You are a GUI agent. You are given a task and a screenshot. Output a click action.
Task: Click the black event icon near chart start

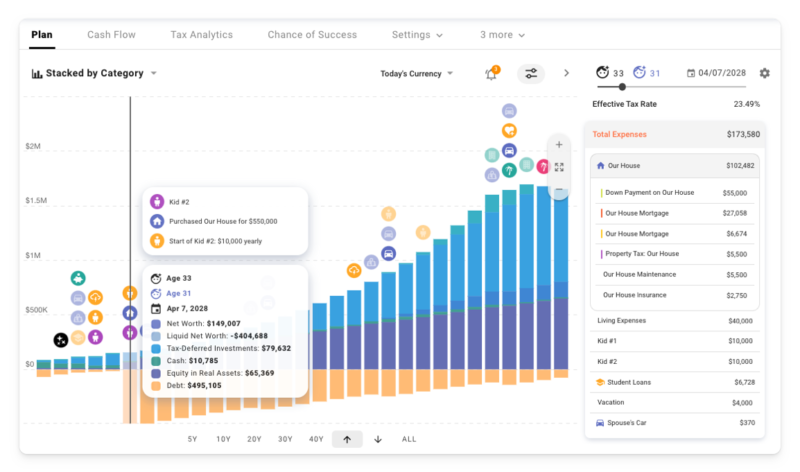61,340
